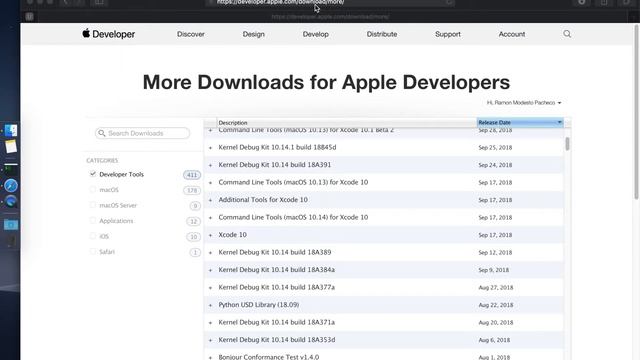Expand the Xcode 10 row
This screenshot has width=640, height=360.
211,236
